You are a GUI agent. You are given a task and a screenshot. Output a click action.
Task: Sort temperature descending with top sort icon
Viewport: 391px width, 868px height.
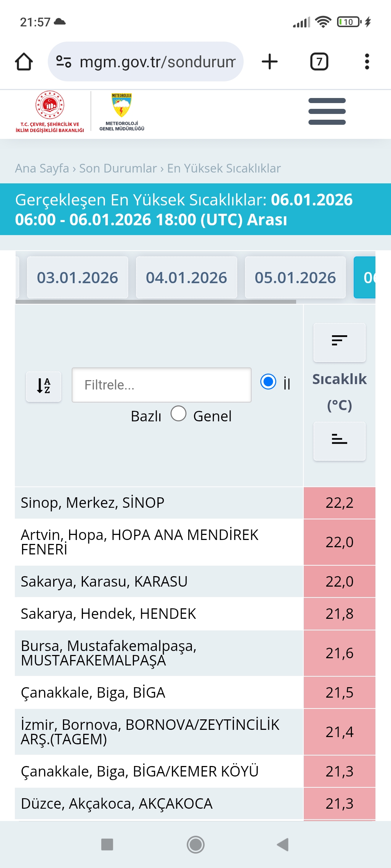340,342
